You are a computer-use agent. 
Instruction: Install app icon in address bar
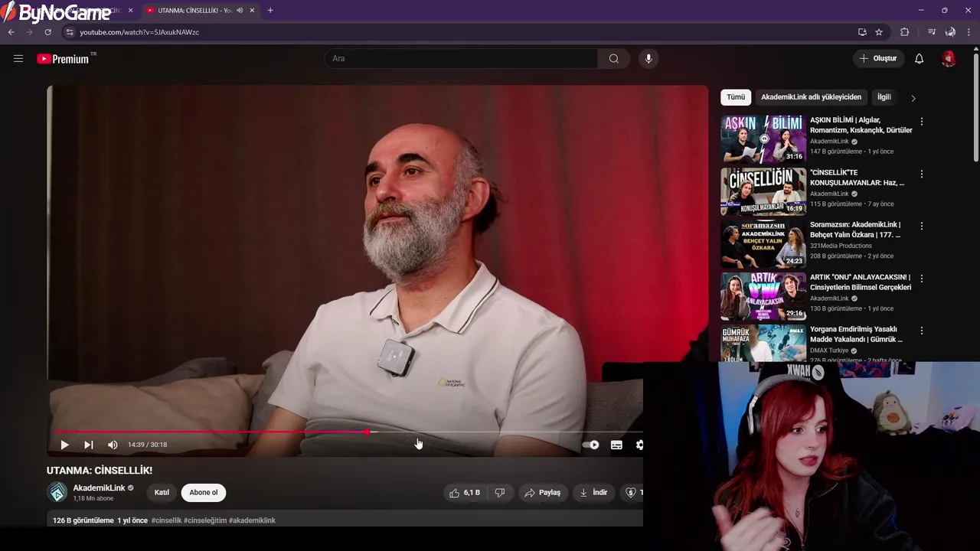[x=862, y=32]
